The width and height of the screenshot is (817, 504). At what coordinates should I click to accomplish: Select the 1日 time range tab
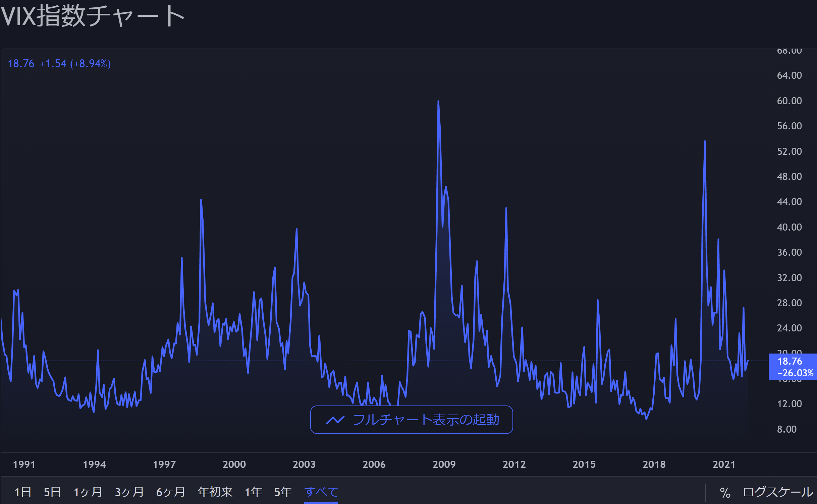tap(23, 492)
